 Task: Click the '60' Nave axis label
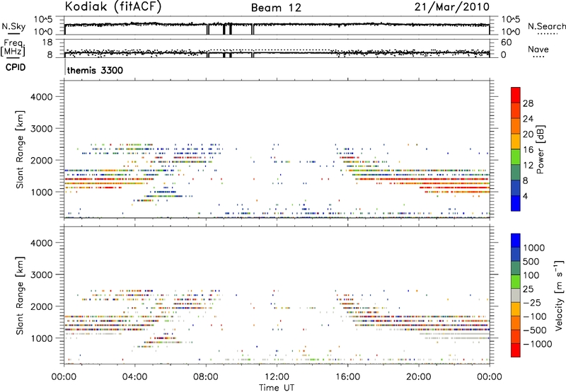coord(506,42)
